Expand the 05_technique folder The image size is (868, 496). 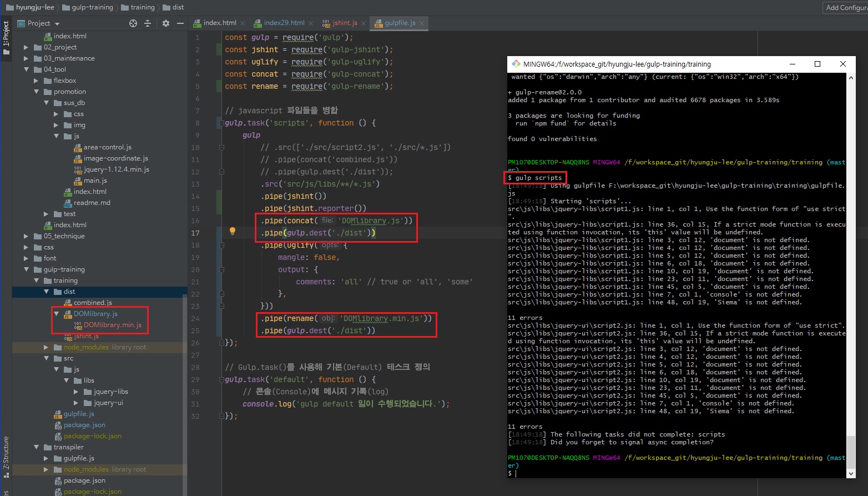pyautogui.click(x=26, y=236)
